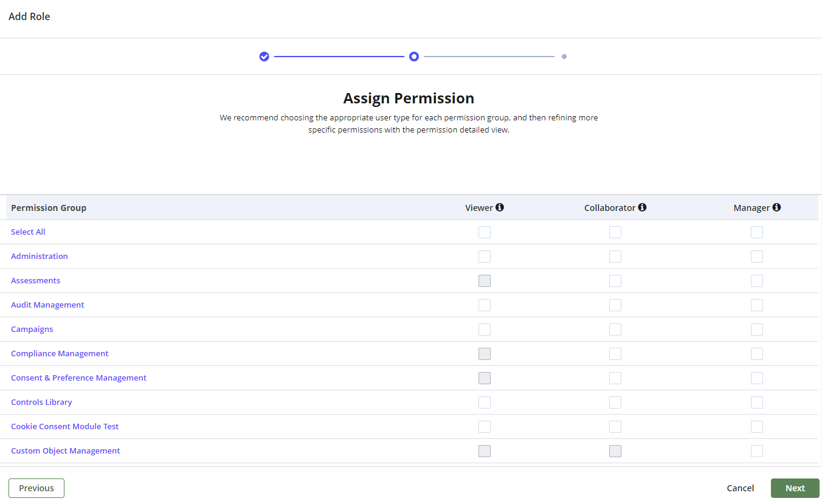Enable Manager permission for Controls Library
Viewport: 822px width, 504px height.
pos(756,402)
